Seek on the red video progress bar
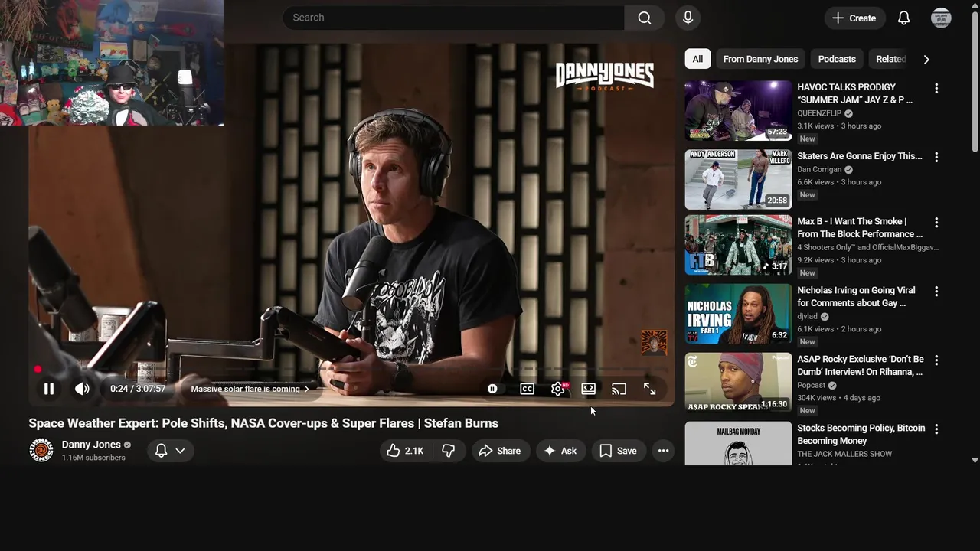The height and width of the screenshot is (551, 980). [351, 369]
